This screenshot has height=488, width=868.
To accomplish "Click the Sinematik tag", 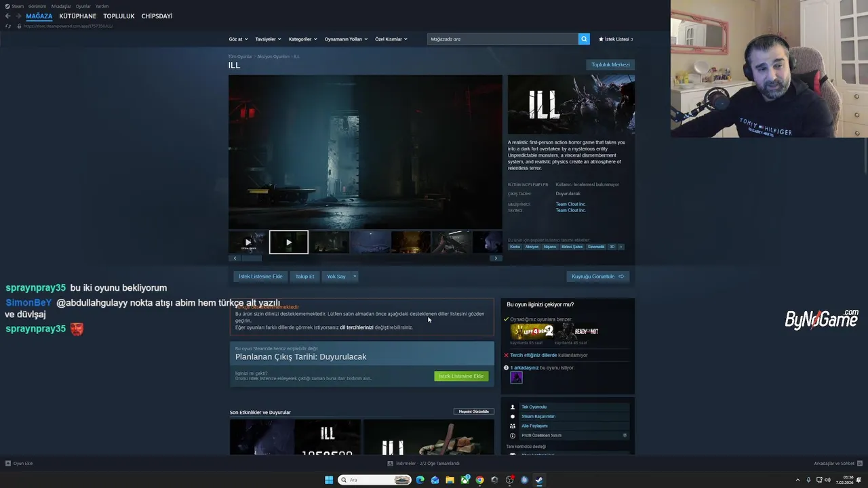I will click(595, 247).
